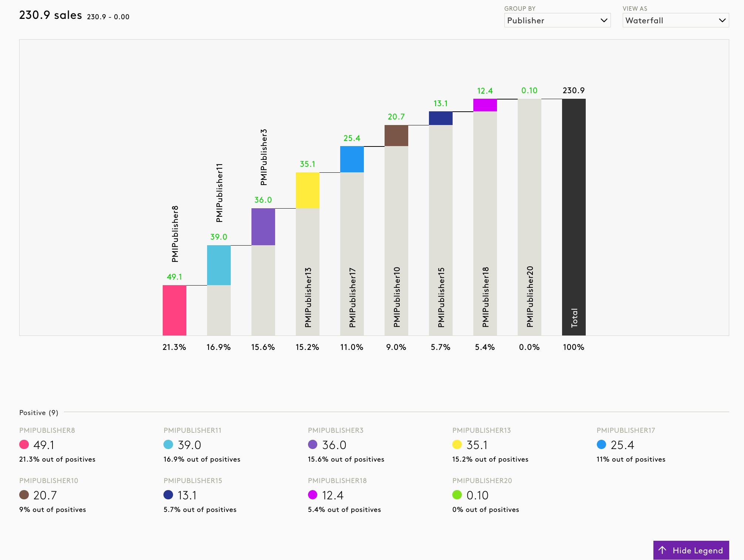This screenshot has height=560, width=744.
Task: Click the PMIPUBLISHER17 legend label
Action: click(626, 430)
